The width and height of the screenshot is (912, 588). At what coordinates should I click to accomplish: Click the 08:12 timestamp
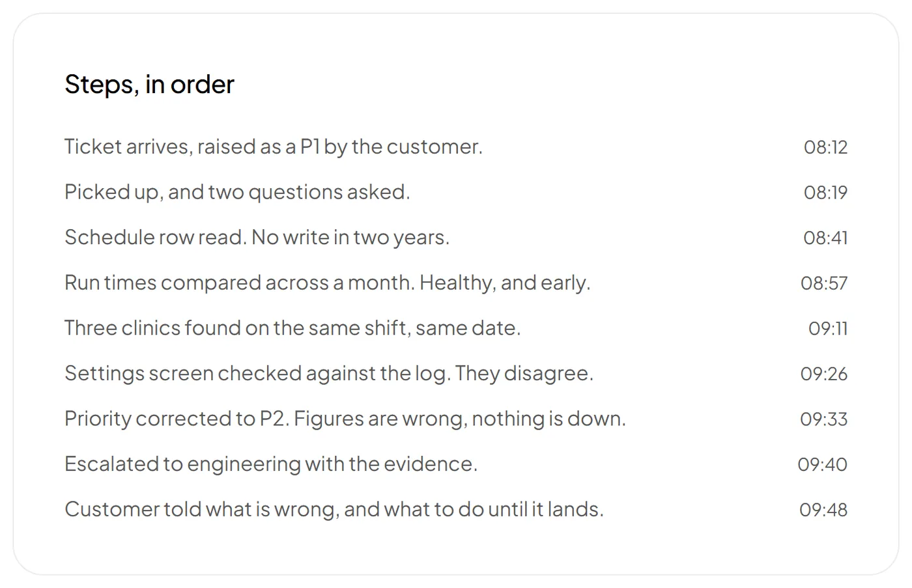(825, 147)
